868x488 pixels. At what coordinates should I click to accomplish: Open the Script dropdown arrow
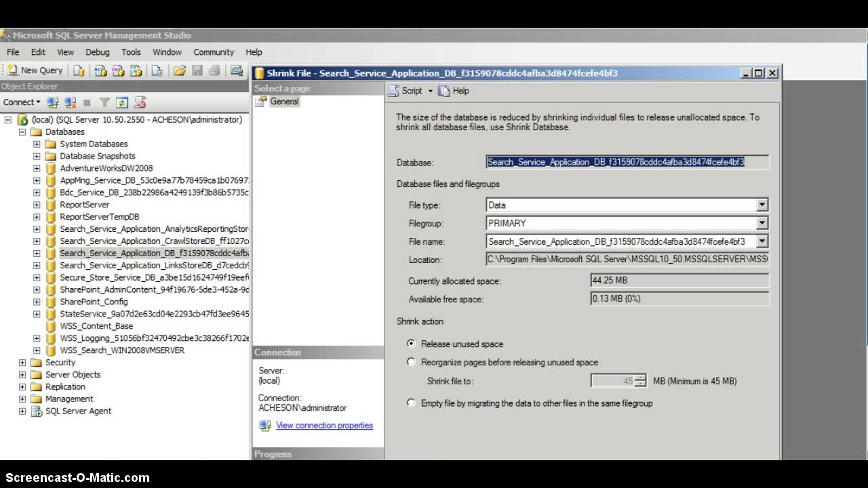click(x=430, y=91)
